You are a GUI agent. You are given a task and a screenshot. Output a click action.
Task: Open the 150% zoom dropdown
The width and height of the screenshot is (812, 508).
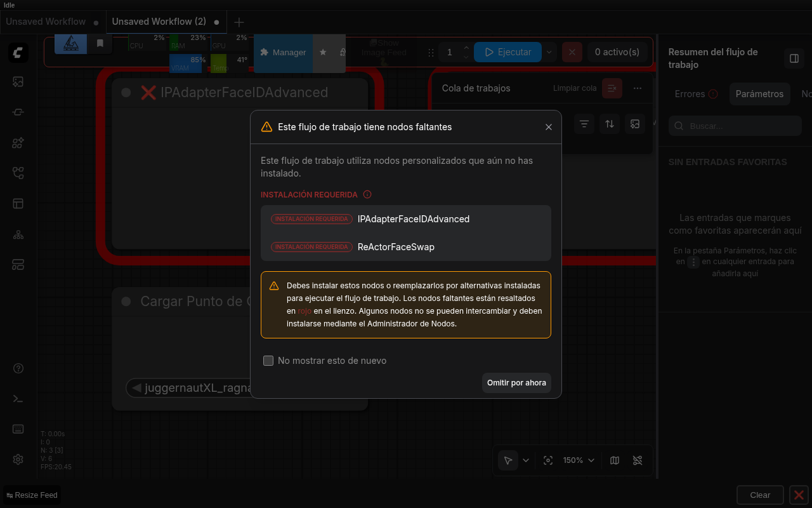579,460
